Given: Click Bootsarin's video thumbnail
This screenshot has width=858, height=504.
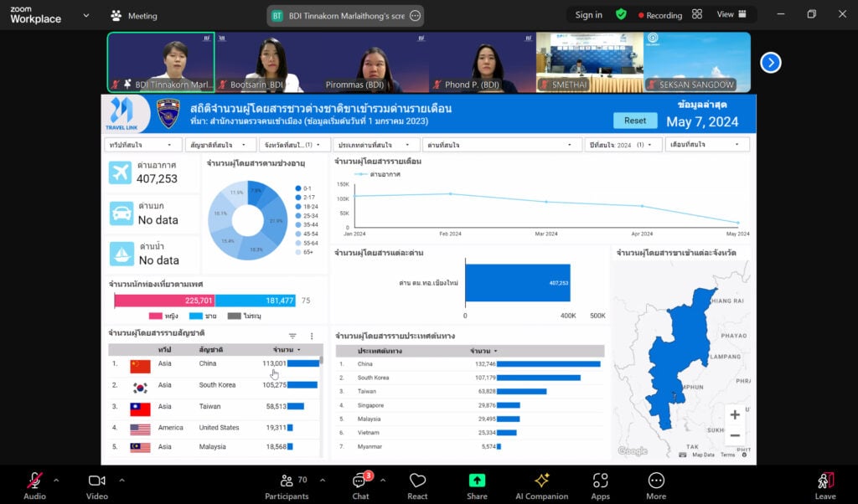Looking at the screenshot, I should 268,62.
